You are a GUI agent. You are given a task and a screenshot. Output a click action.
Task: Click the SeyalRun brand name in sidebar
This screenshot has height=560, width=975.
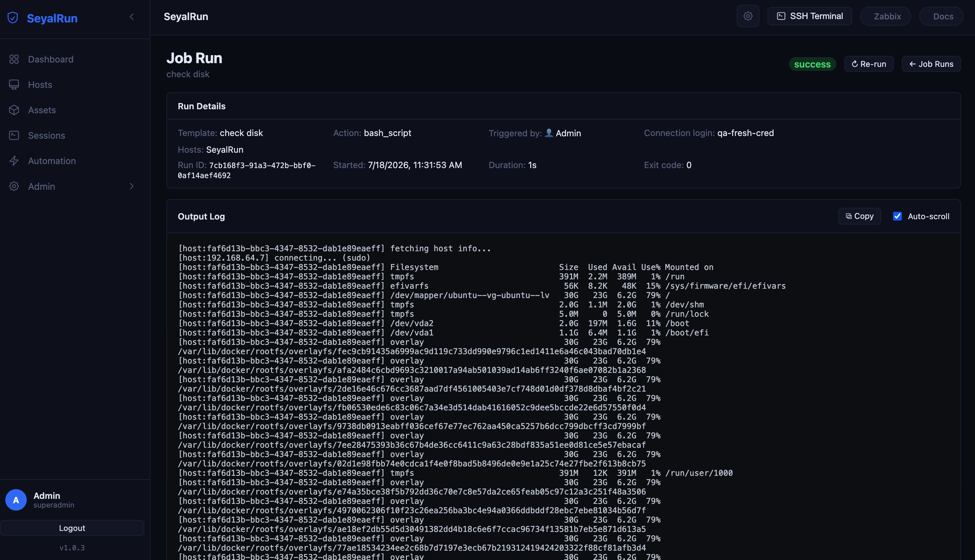pyautogui.click(x=52, y=18)
